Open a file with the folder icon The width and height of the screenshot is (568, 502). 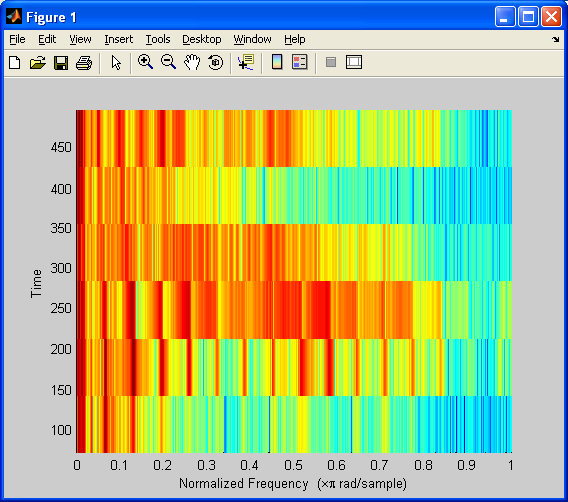(38, 63)
